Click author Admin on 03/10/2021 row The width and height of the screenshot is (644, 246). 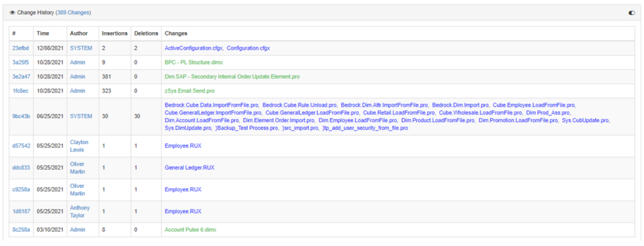click(x=77, y=230)
